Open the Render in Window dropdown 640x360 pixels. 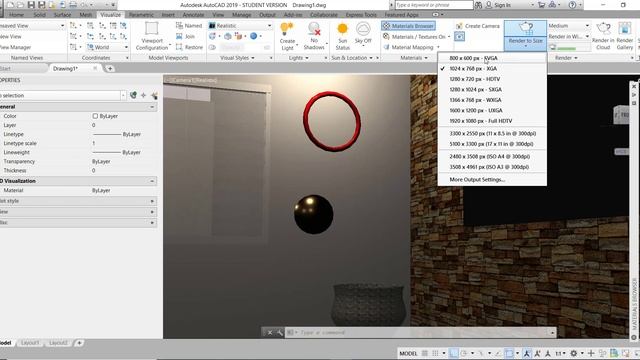click(x=569, y=36)
